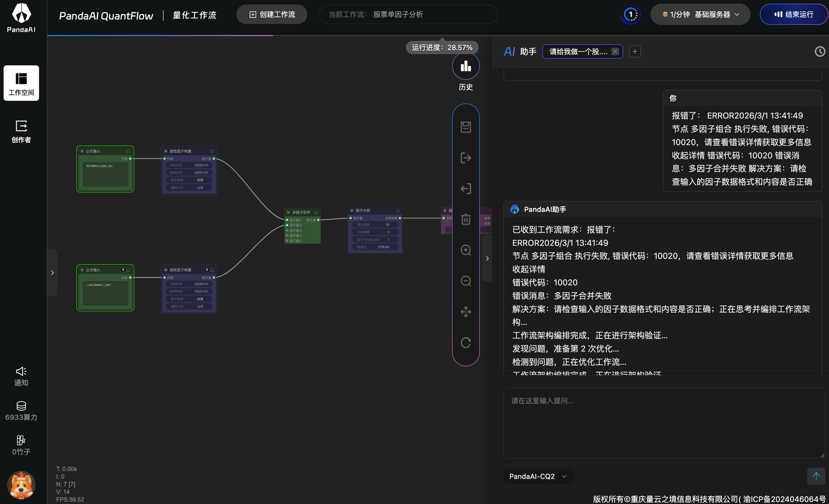This screenshot has height=504, width=829.
Task: Expand the left panel with chevron arrow
Action: coord(53,273)
